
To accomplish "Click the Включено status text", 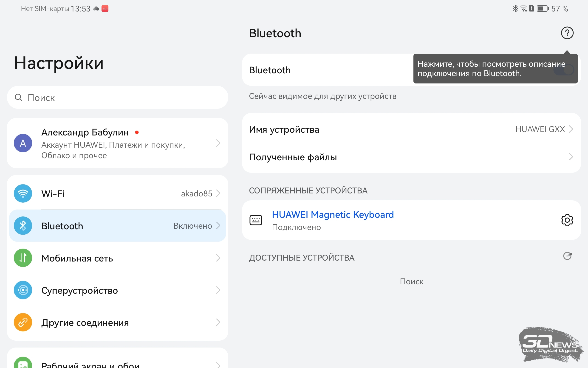I will click(x=192, y=226).
